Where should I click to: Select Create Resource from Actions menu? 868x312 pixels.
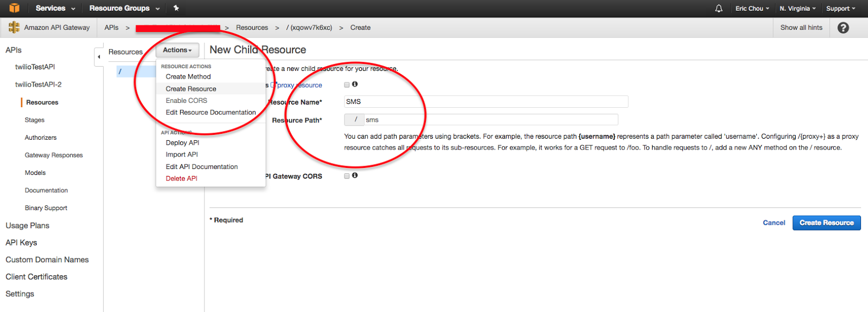pos(191,89)
